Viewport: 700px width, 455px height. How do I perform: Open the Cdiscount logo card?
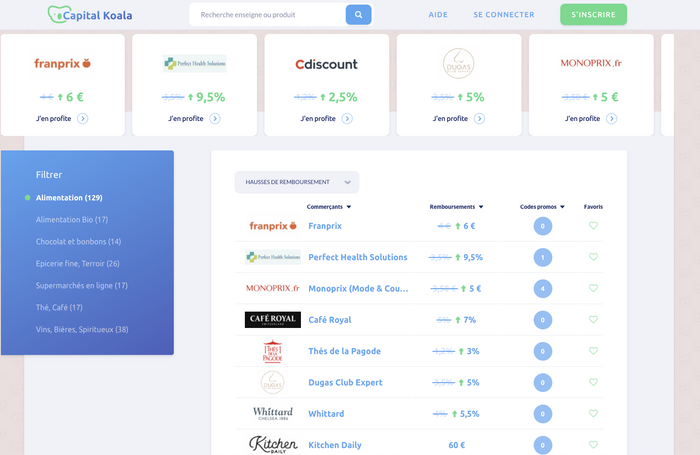point(326,64)
